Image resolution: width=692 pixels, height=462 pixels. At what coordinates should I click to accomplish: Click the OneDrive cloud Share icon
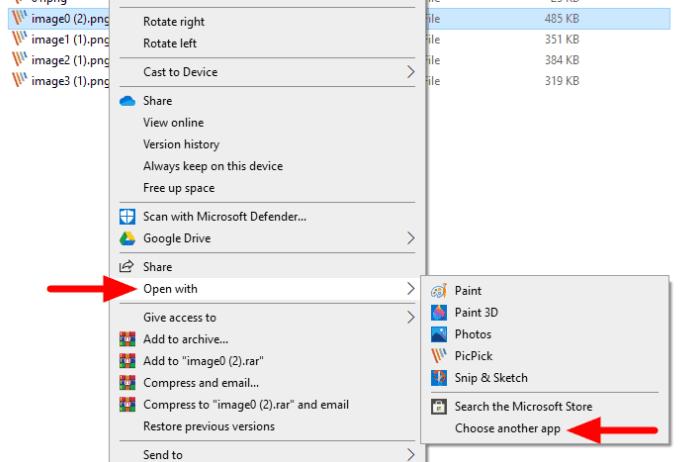127,101
